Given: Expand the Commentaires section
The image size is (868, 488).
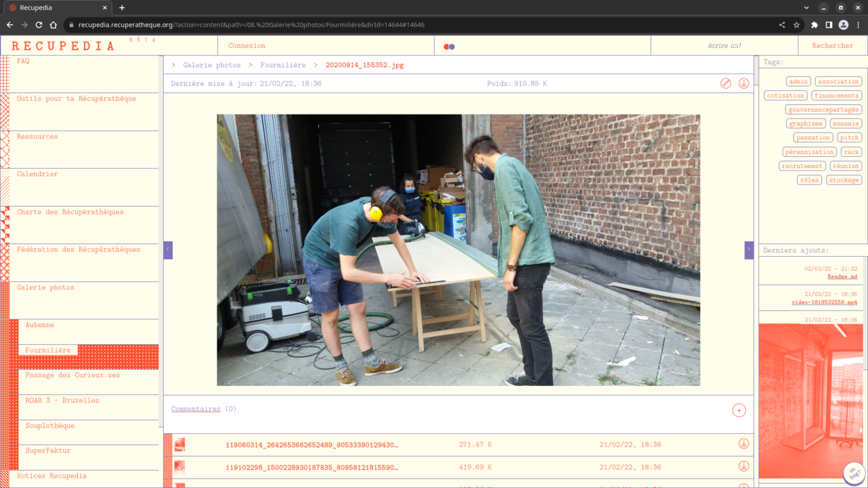Looking at the screenshot, I should [x=196, y=410].
